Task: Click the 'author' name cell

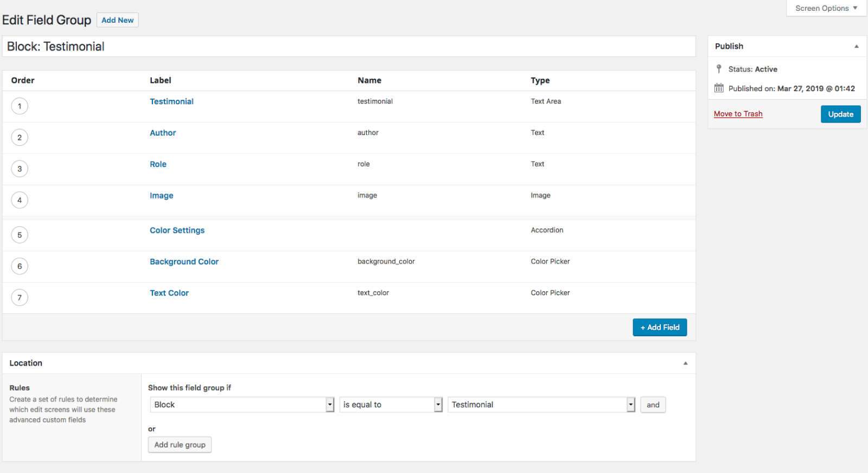Action: pos(368,133)
